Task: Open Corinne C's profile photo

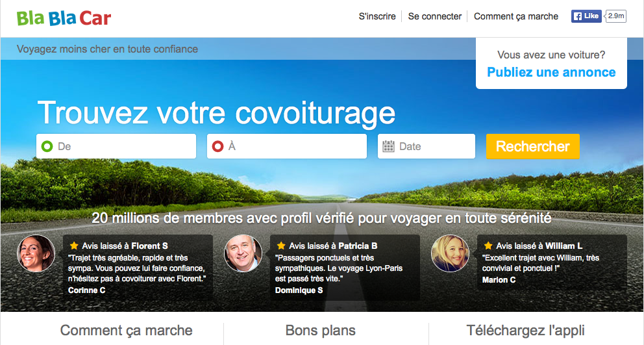Action: click(x=36, y=253)
